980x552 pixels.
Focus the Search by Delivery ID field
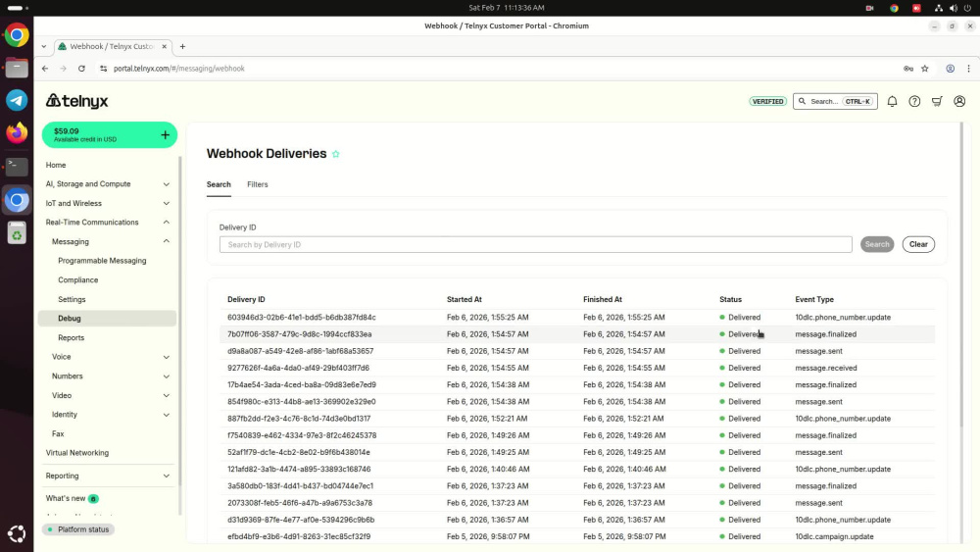pyautogui.click(x=536, y=244)
